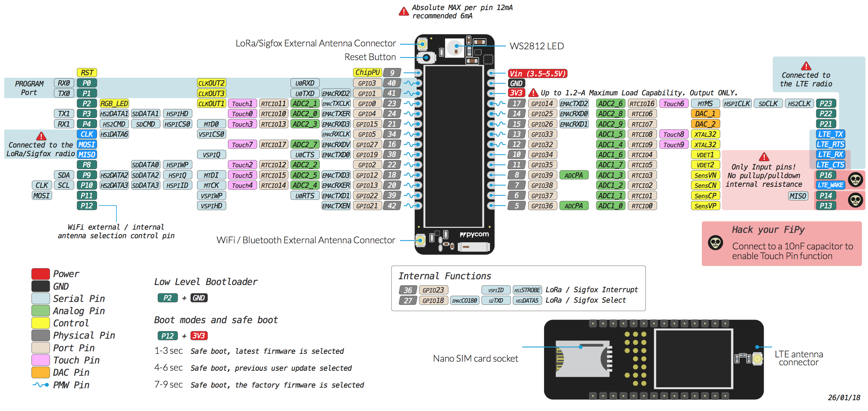Click the pink Touch Pin legend swatch
The width and height of the screenshot is (868, 411).
(x=41, y=360)
